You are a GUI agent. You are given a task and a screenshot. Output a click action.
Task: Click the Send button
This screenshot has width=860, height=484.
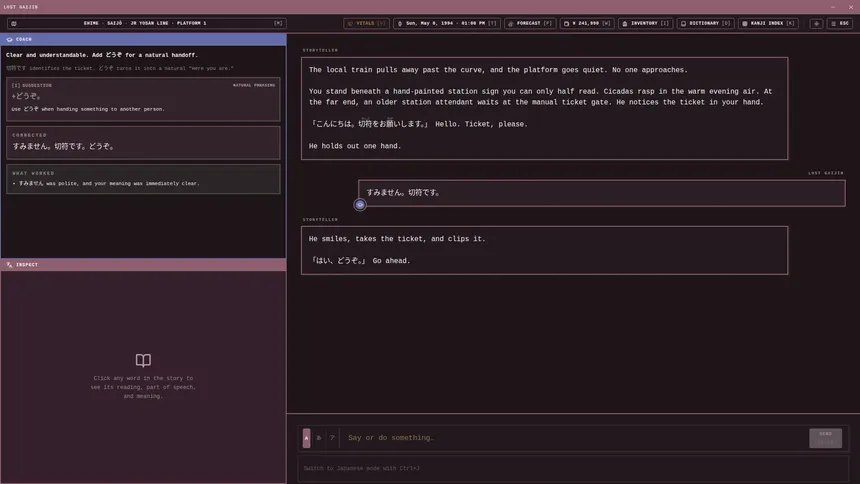pos(825,438)
